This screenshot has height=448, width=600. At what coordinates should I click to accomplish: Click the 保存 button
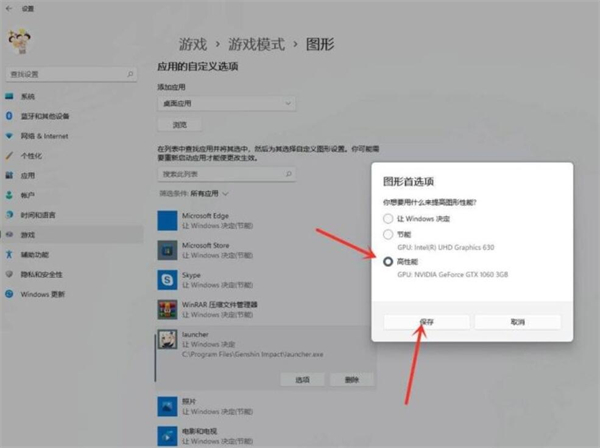pos(427,322)
